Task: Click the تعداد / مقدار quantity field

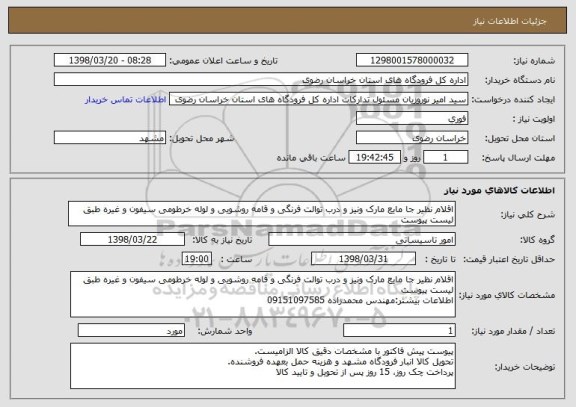Action: coord(399,331)
